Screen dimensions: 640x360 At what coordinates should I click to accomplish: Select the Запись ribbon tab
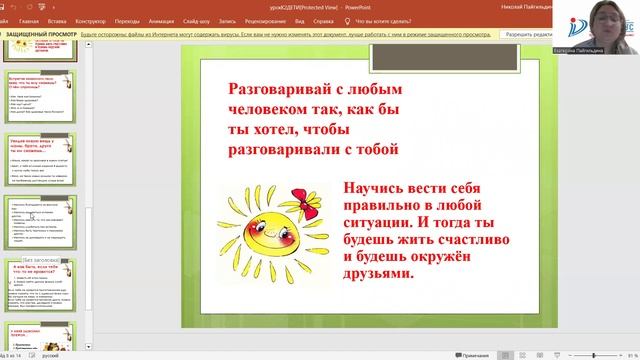[x=227, y=21]
